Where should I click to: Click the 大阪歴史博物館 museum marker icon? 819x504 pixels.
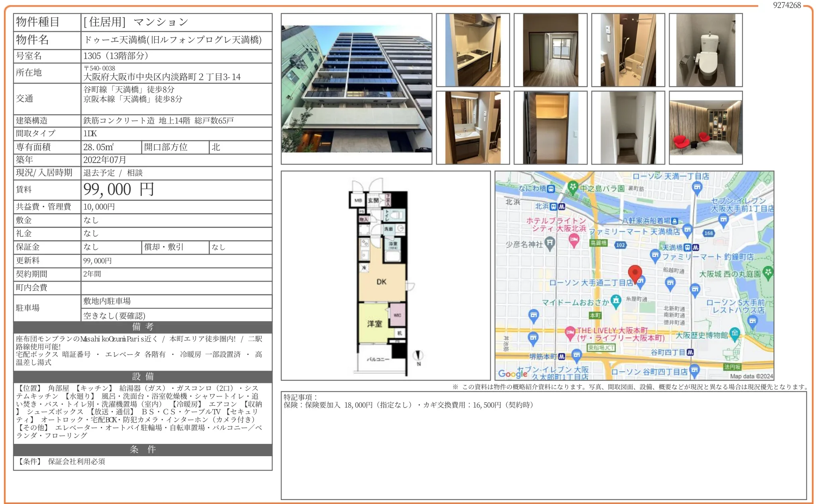tap(735, 333)
